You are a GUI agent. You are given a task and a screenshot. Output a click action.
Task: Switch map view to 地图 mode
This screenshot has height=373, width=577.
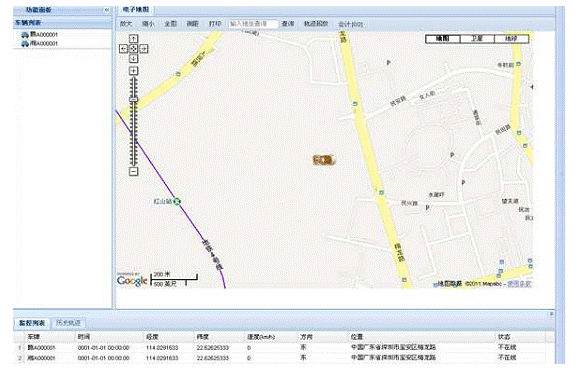point(443,39)
